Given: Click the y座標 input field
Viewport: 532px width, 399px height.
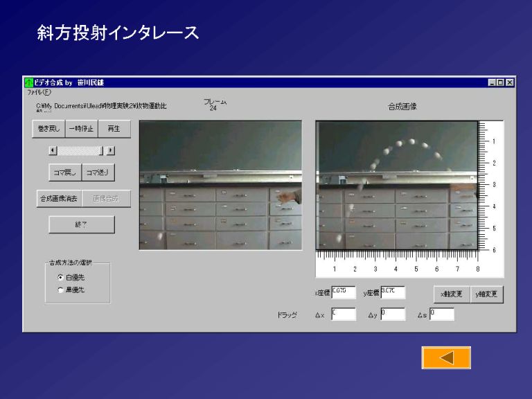Looking at the screenshot, I should tap(392, 293).
